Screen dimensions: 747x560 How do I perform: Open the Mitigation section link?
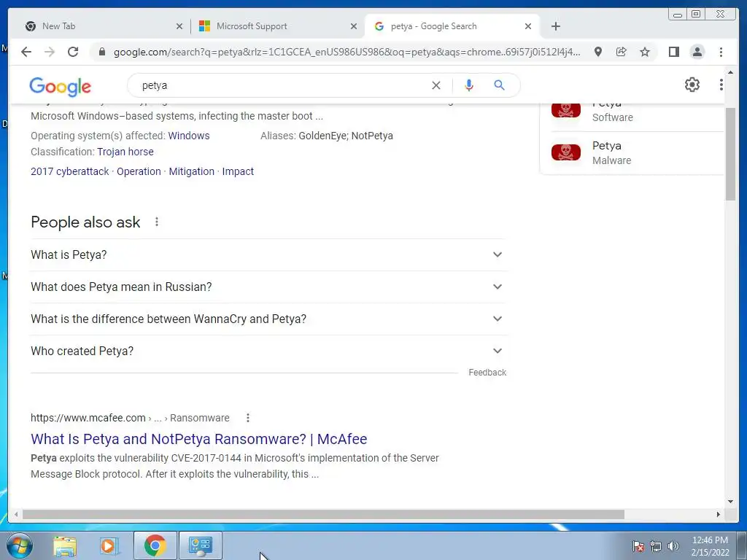tap(192, 171)
